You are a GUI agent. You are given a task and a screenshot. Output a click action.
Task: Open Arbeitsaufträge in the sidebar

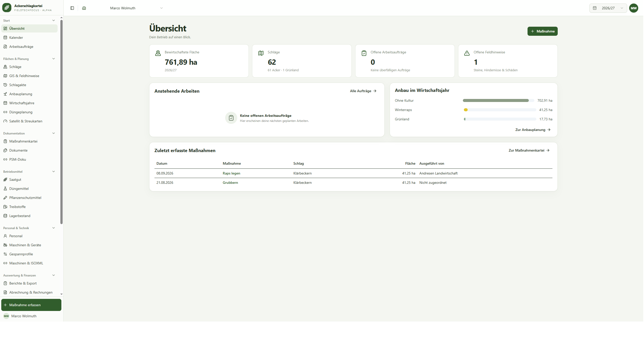coord(29,47)
